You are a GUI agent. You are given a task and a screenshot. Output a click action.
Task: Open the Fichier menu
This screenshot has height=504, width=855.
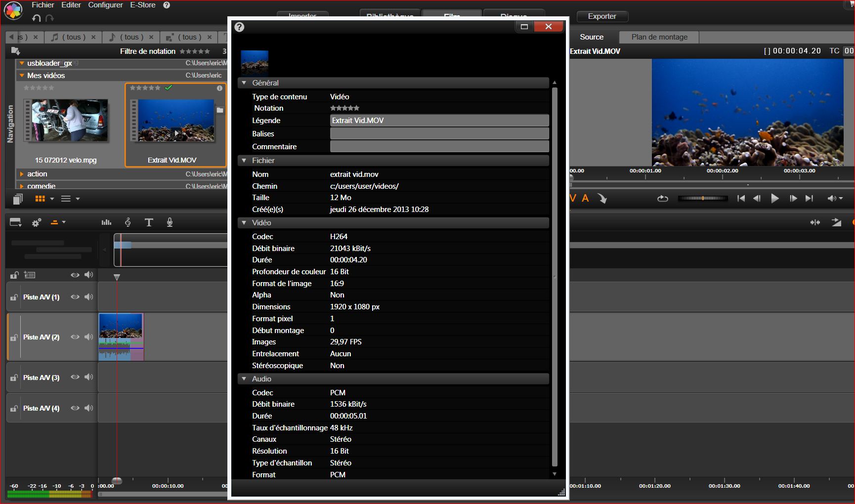(x=43, y=5)
